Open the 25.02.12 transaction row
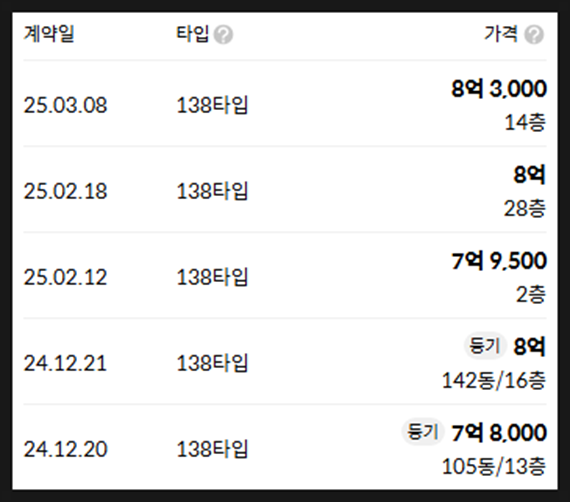Screen dimensions: 570x502 [285, 275]
